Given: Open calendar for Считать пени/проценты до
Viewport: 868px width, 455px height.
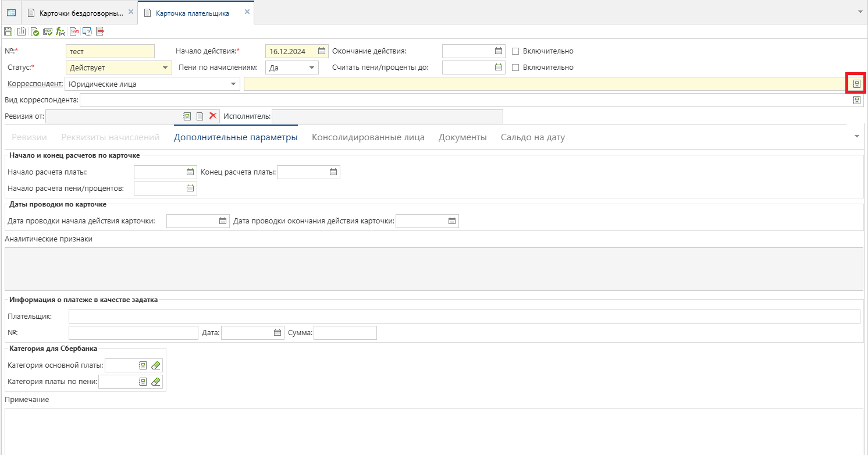Looking at the screenshot, I should [x=499, y=67].
